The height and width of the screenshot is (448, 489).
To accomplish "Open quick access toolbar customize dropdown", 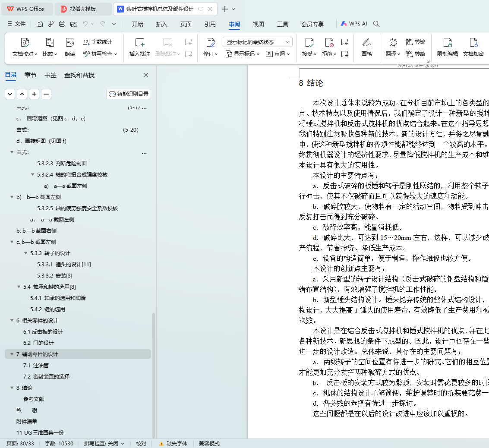I will [114, 24].
